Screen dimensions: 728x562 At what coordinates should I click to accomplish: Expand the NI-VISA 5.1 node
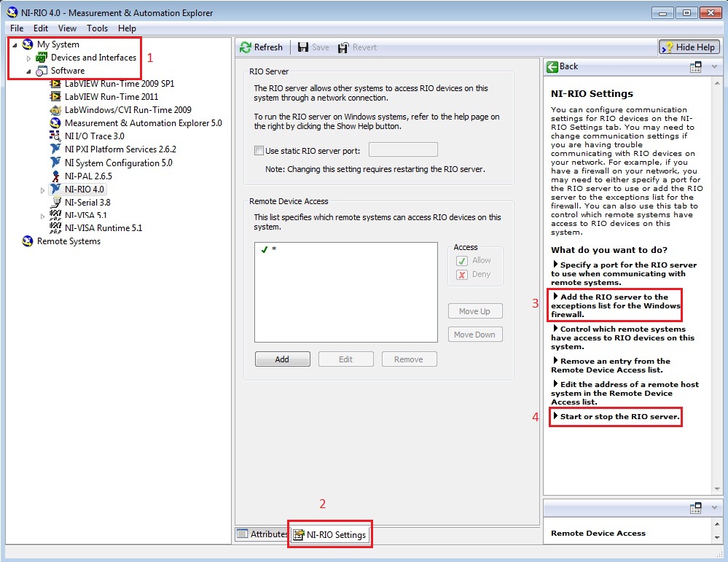click(43, 216)
